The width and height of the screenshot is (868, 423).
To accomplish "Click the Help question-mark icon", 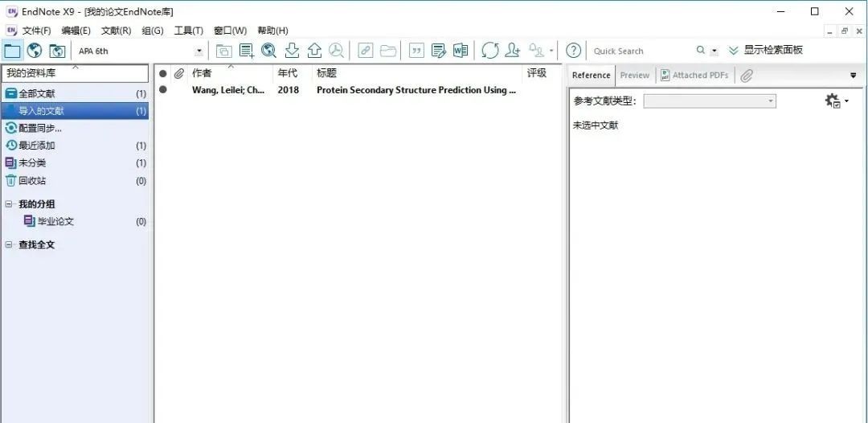I will (x=574, y=51).
